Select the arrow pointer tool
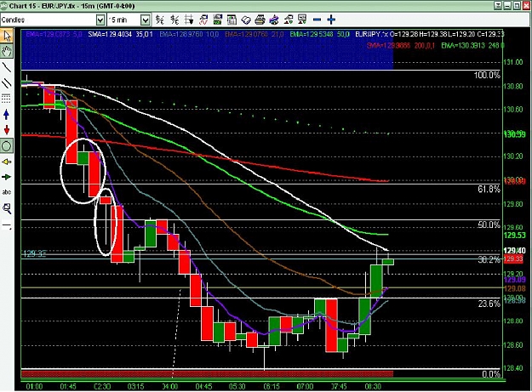 7,36
